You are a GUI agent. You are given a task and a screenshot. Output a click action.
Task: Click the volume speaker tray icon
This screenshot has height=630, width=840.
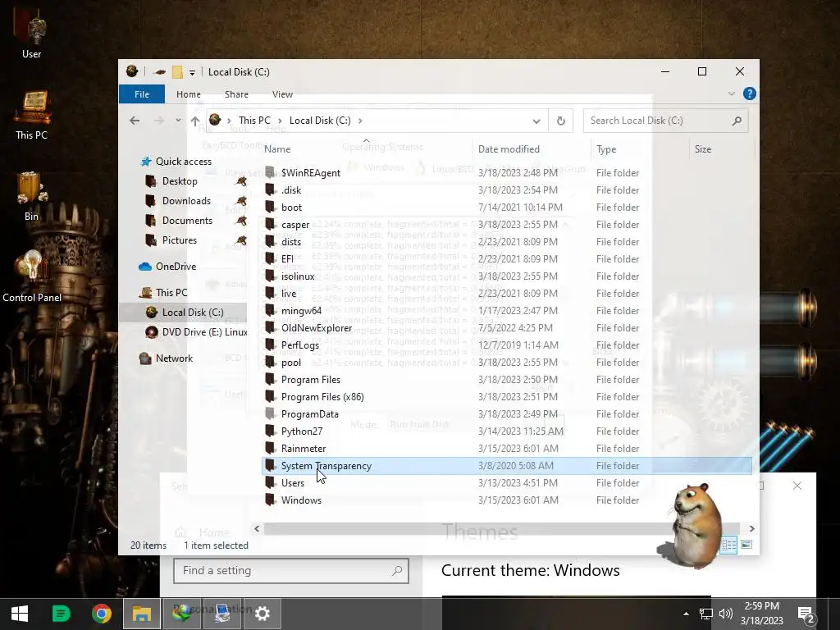click(725, 614)
